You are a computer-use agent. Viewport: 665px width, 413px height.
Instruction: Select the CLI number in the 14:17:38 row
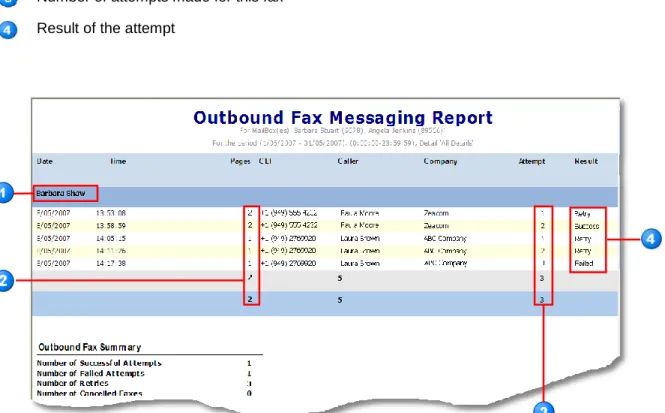point(288,263)
